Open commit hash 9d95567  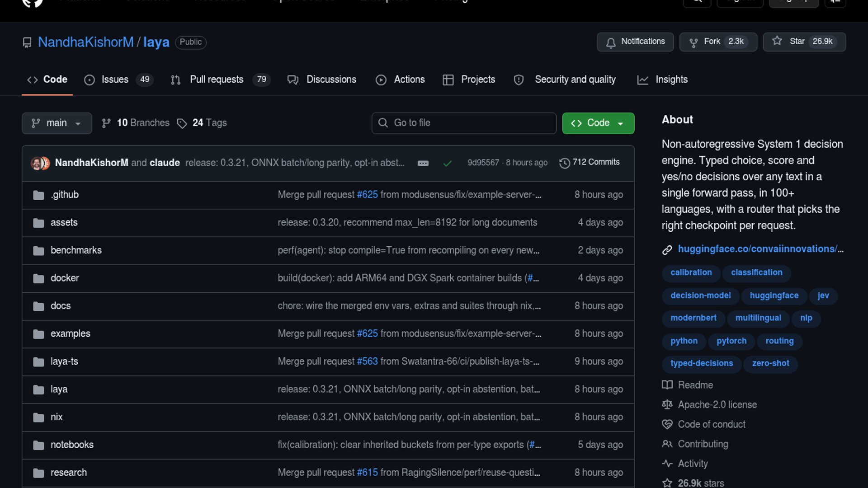point(483,163)
